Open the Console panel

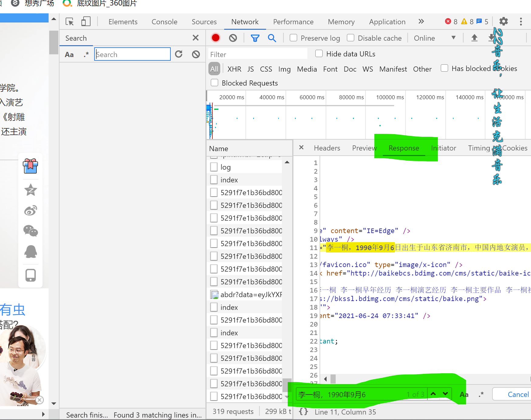click(x=164, y=21)
